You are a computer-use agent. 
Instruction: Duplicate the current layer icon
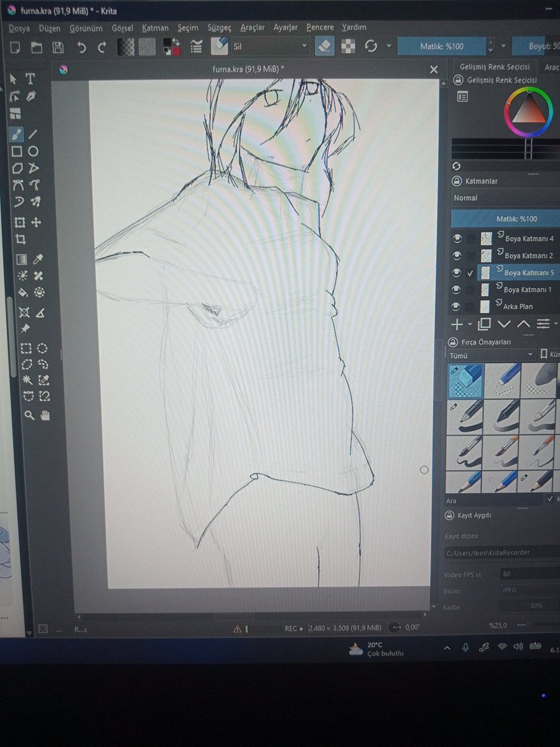(484, 324)
